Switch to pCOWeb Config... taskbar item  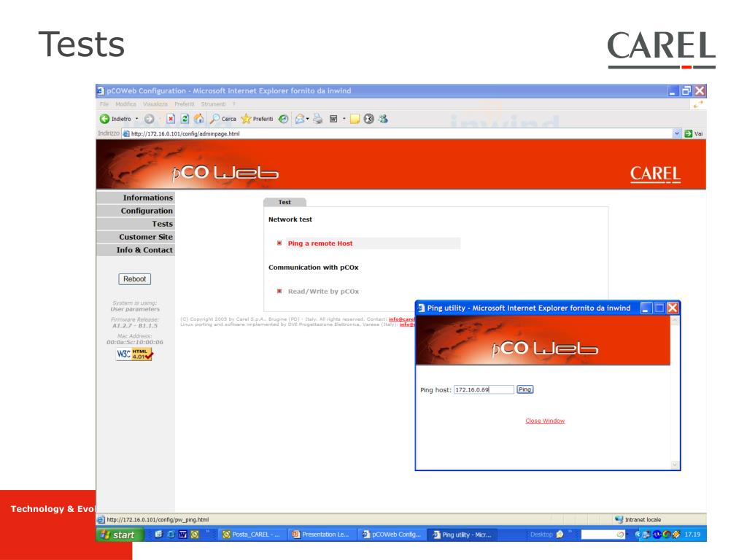coord(392,534)
